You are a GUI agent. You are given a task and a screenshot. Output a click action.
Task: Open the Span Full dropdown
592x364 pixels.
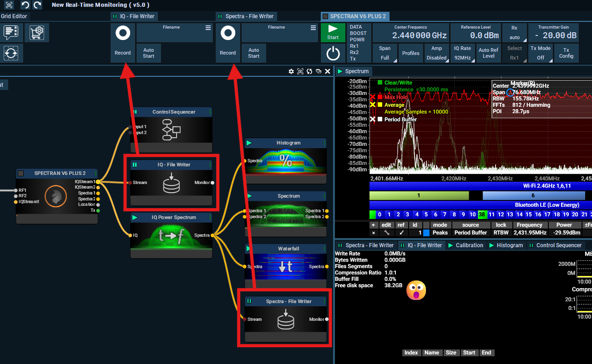coord(385,53)
